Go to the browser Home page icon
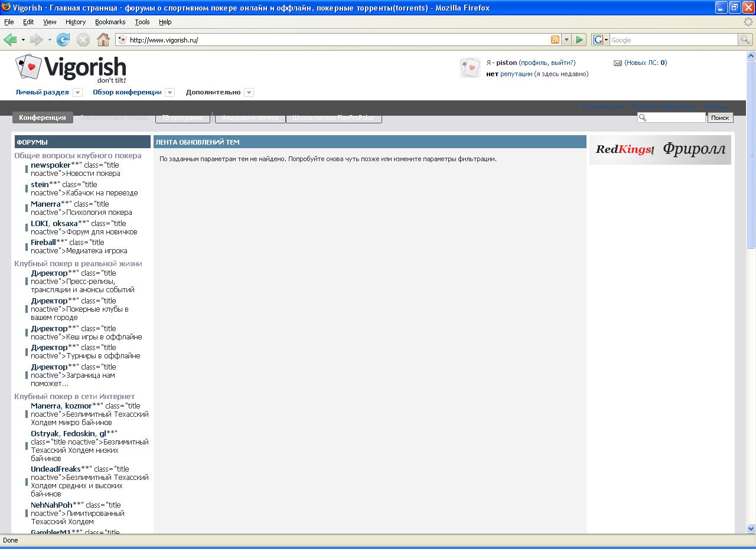Image resolution: width=756 pixels, height=549 pixels. pos(103,40)
